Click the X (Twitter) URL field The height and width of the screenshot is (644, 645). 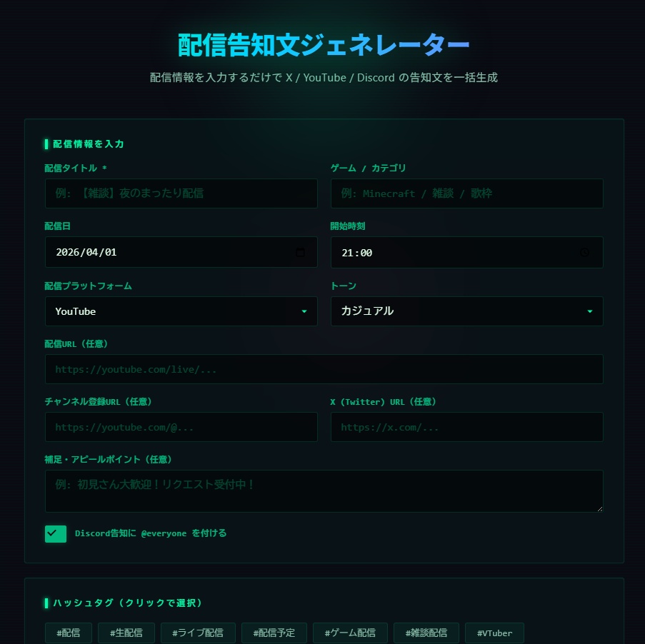[x=466, y=427]
